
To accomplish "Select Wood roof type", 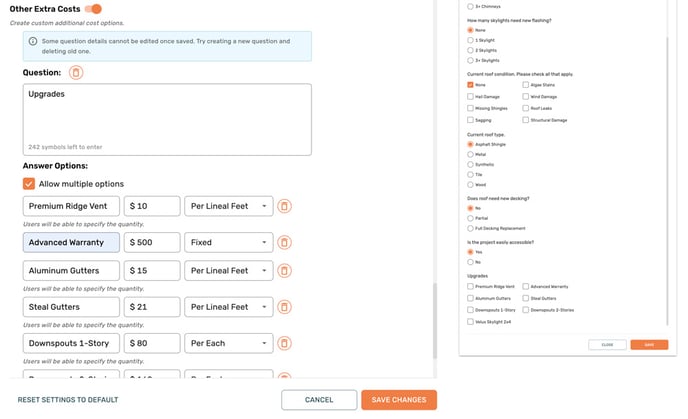I will point(470,185).
